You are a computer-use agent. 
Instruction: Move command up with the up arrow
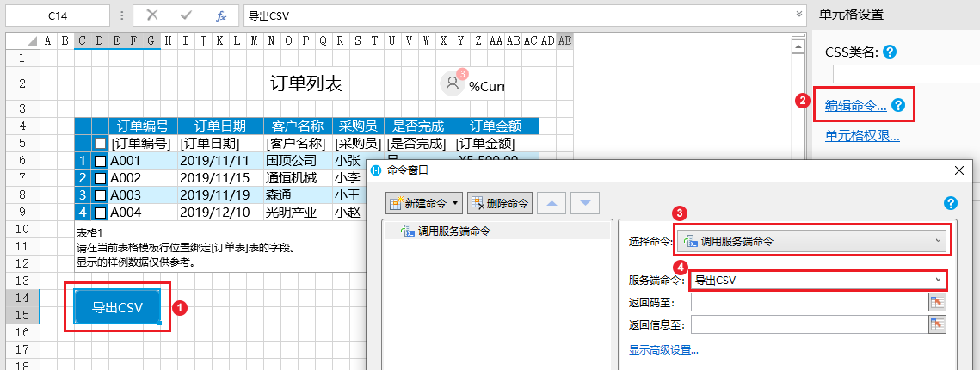[552, 203]
